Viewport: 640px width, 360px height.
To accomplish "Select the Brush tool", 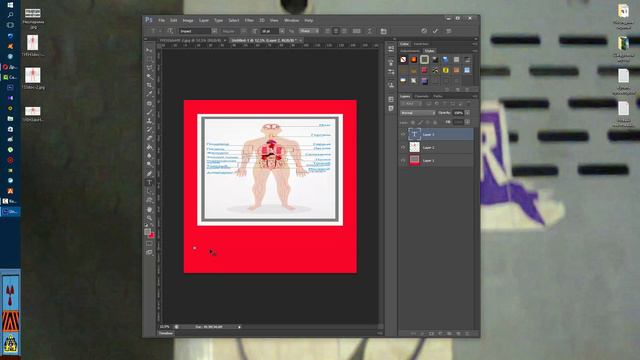I will (x=149, y=112).
